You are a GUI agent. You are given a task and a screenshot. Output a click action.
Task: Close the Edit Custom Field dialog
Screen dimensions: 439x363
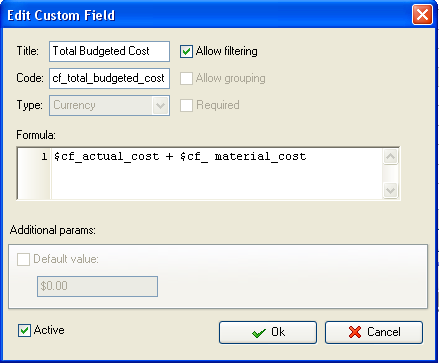[422, 15]
